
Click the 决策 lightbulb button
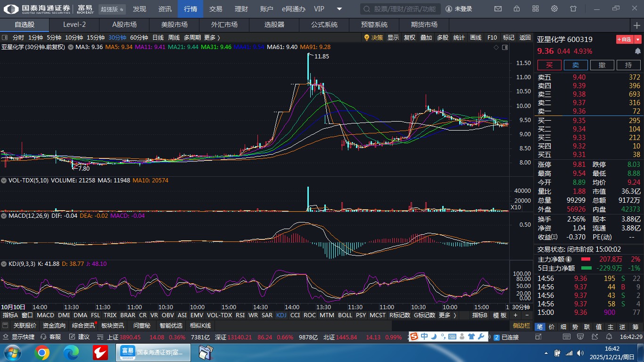click(x=373, y=38)
